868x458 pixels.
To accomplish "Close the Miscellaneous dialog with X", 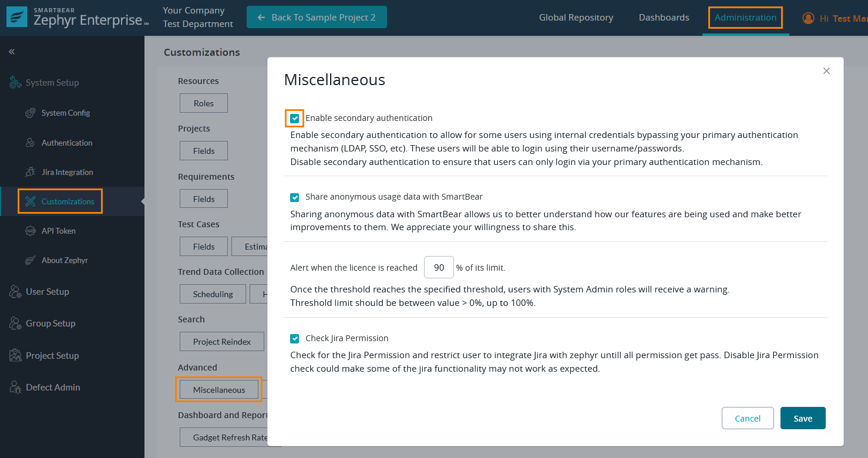I will click(826, 71).
